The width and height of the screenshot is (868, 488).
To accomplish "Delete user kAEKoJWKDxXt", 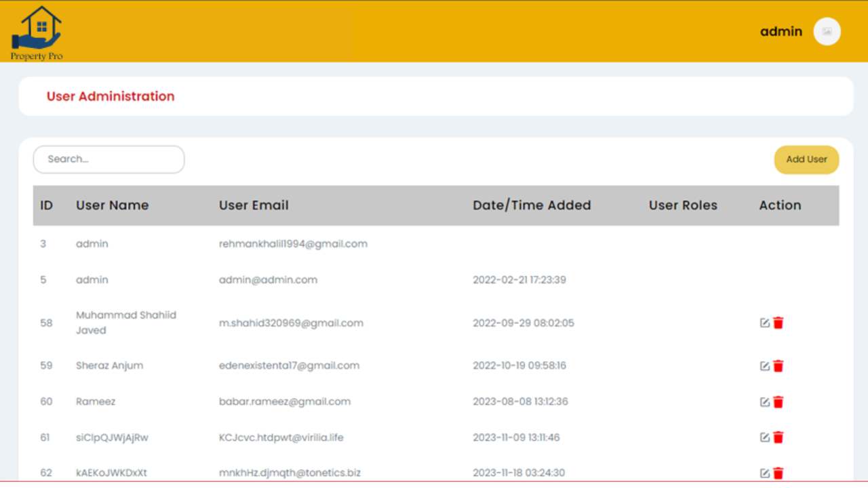I will pyautogui.click(x=778, y=473).
